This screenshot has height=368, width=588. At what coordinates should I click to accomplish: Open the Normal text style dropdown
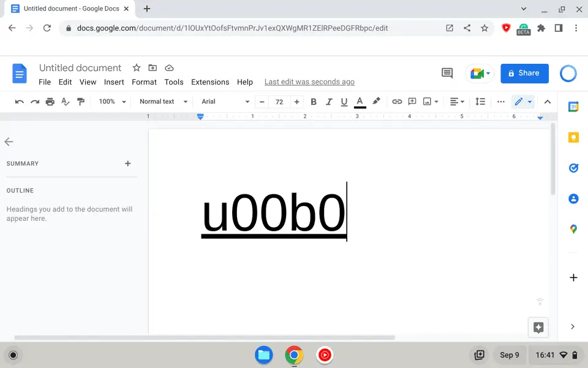162,101
